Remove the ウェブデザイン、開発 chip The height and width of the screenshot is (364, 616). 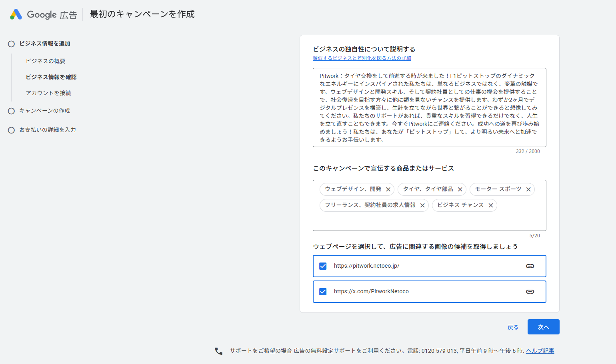click(x=388, y=189)
